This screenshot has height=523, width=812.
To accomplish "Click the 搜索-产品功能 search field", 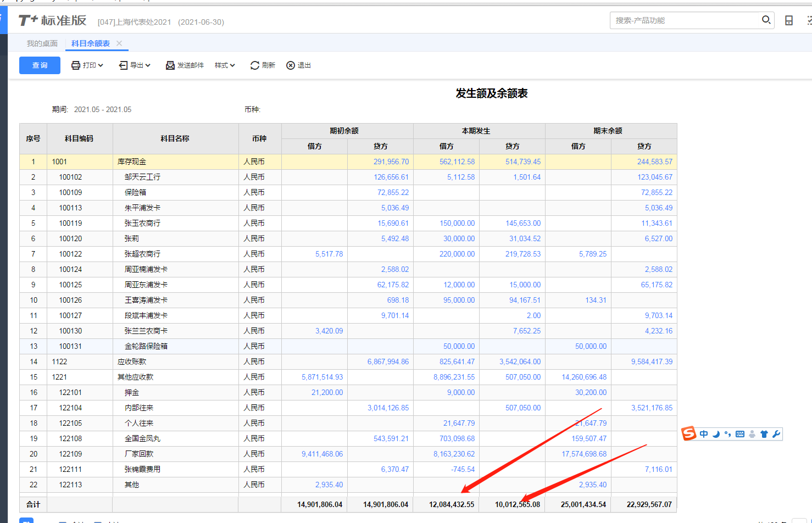I will coord(686,20).
